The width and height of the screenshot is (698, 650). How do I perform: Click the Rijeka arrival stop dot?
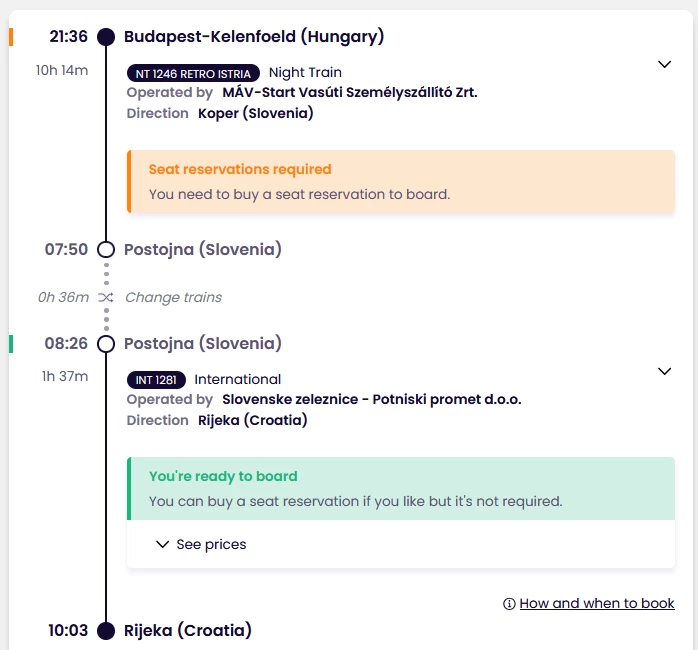[x=106, y=631]
